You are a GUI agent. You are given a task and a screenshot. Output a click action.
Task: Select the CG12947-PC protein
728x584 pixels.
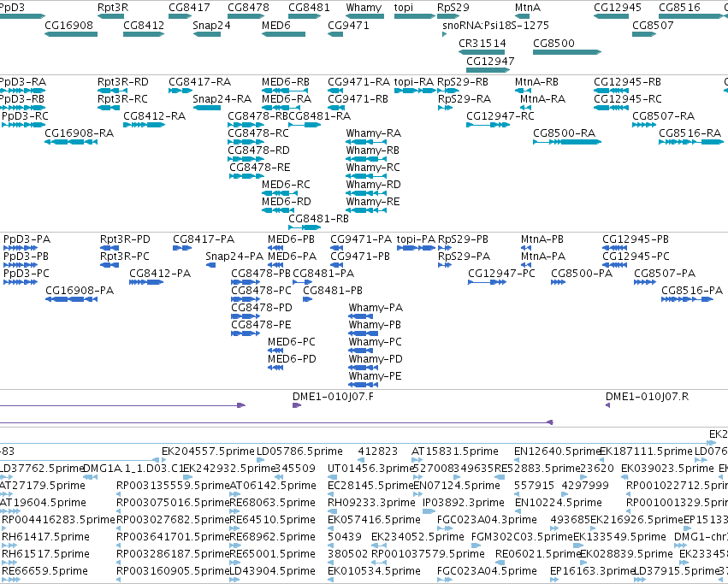pos(487,282)
